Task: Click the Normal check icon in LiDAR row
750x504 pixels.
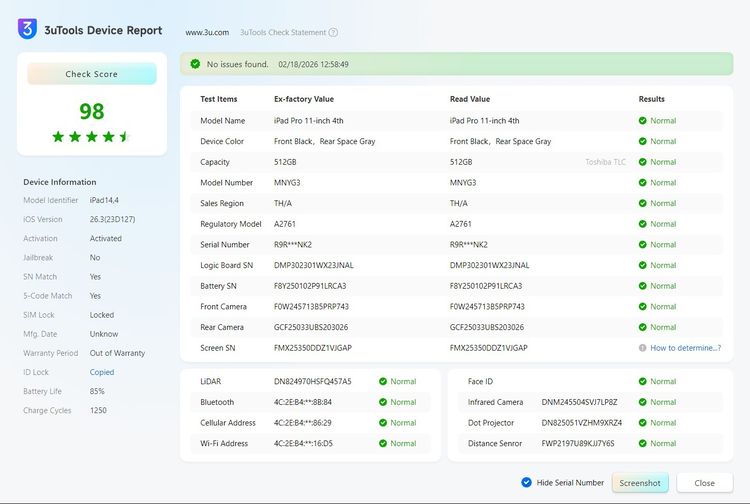Action: (383, 381)
